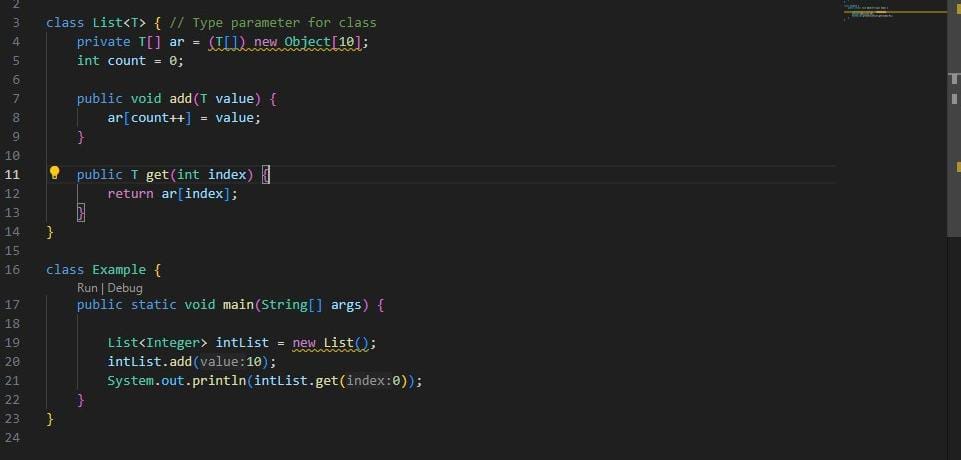Click "ar[count++] = value;" statement
The height and width of the screenshot is (460, 961).
point(184,118)
